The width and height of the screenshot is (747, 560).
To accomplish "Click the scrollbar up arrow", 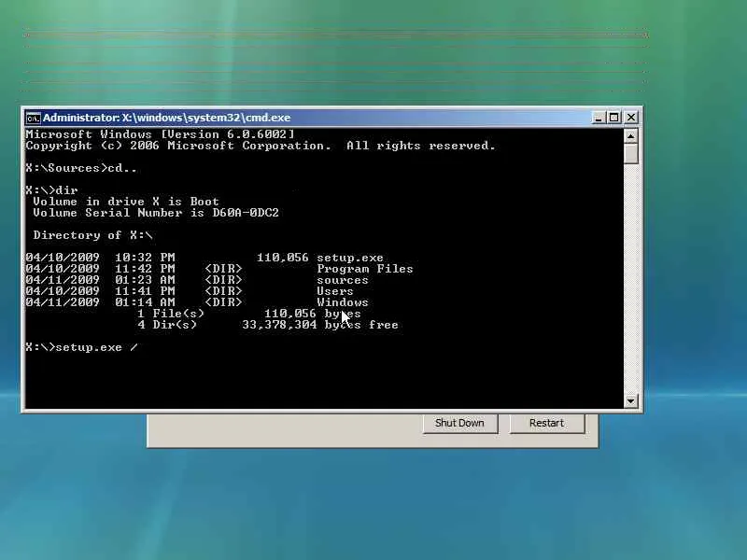I will 631,136.
